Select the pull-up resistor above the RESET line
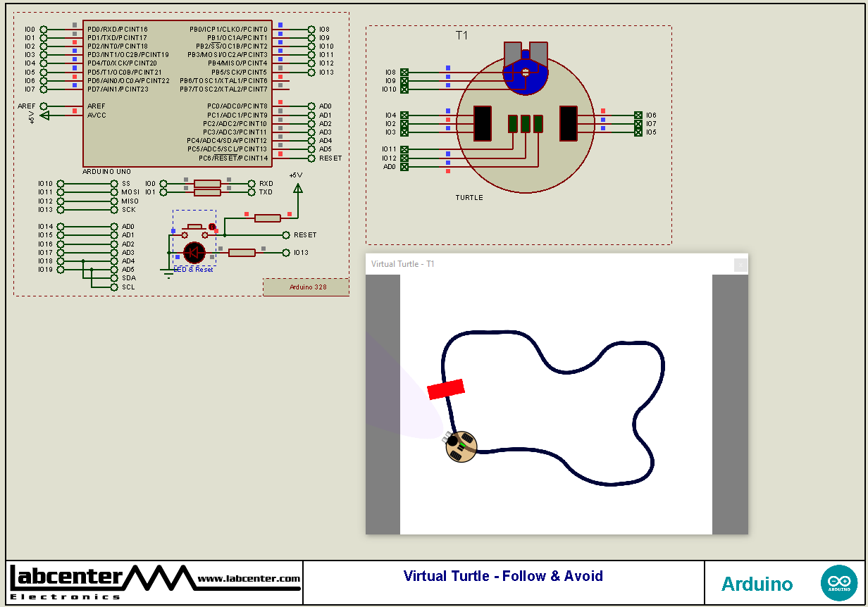 click(268, 218)
